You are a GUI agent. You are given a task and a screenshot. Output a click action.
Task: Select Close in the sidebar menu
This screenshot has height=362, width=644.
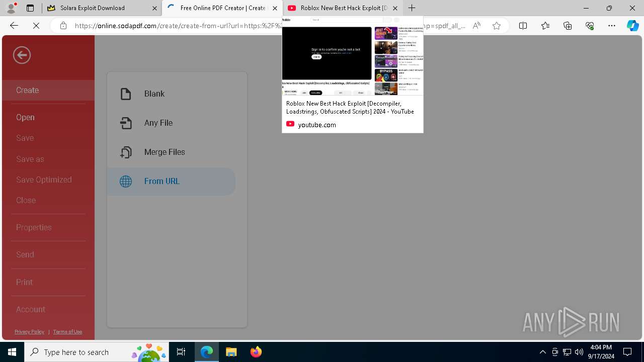[x=26, y=200]
